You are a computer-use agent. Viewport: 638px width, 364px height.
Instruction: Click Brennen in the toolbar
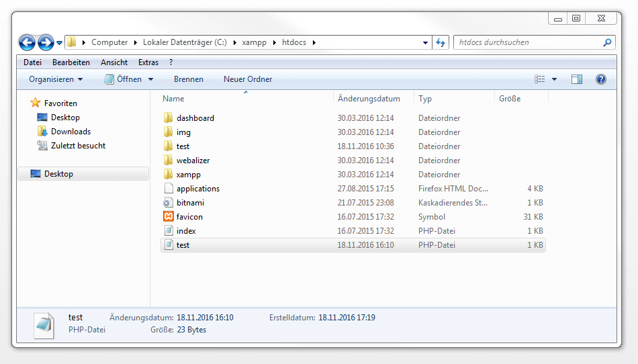point(189,79)
